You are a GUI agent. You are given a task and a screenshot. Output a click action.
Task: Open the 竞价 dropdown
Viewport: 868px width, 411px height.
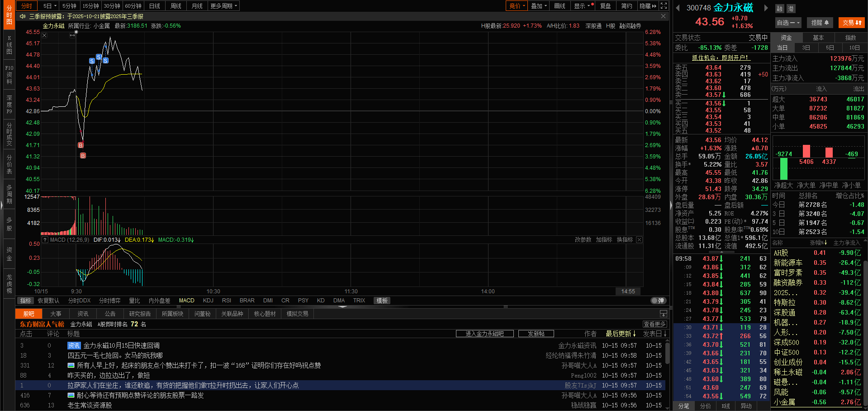(517, 6)
